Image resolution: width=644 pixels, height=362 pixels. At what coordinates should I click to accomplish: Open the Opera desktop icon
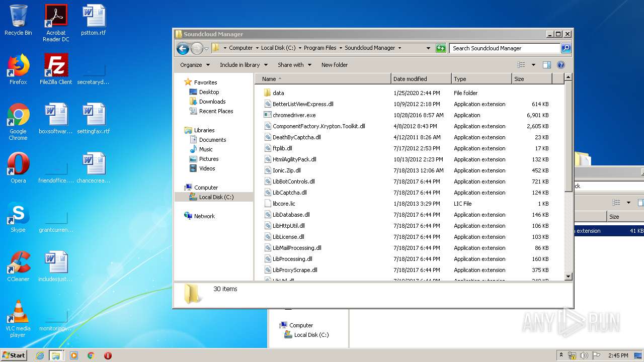18,168
